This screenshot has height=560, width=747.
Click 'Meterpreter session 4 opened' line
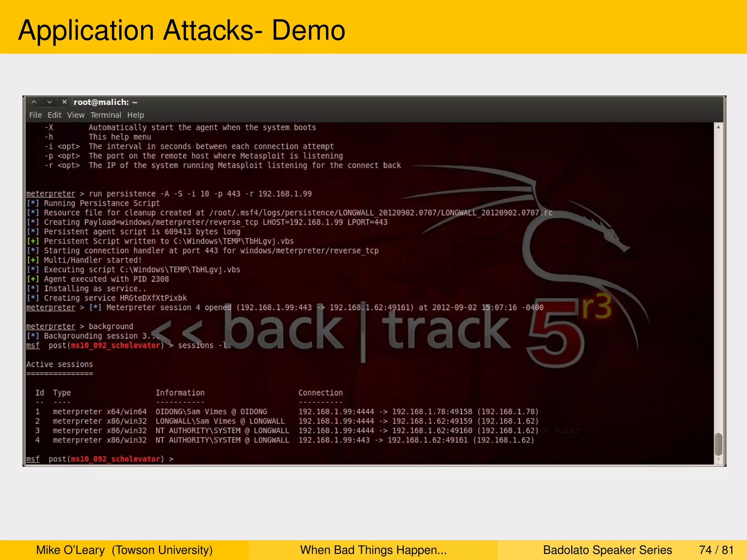285,308
